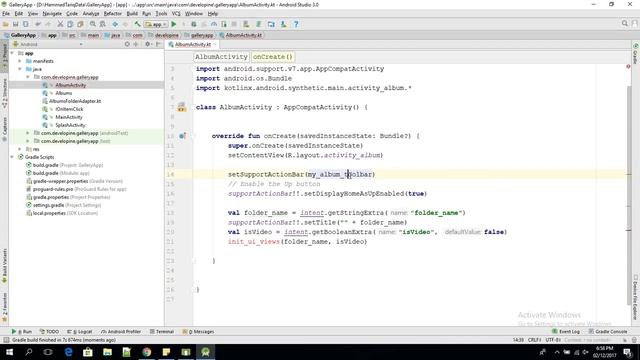Click the onCreate() editor breadcrumb

(273, 57)
